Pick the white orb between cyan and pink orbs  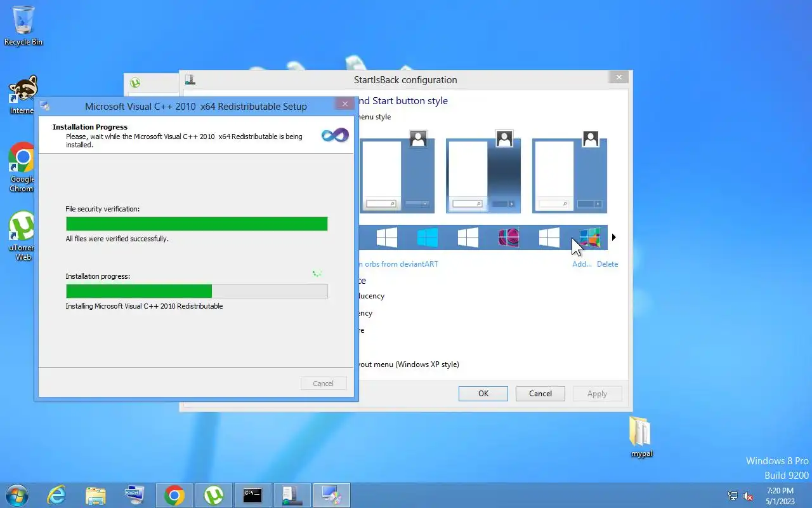pos(468,237)
